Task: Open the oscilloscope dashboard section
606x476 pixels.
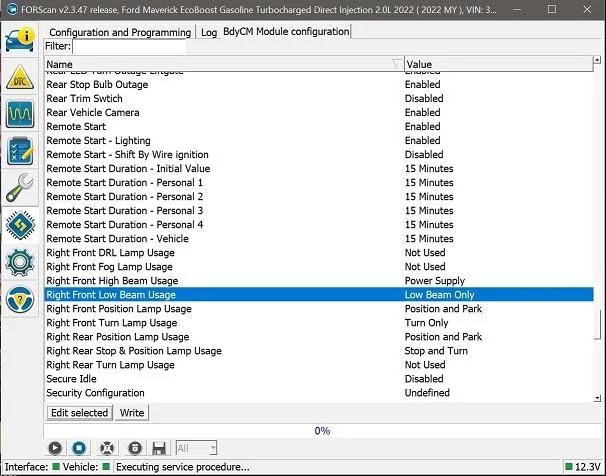Action: (x=20, y=114)
